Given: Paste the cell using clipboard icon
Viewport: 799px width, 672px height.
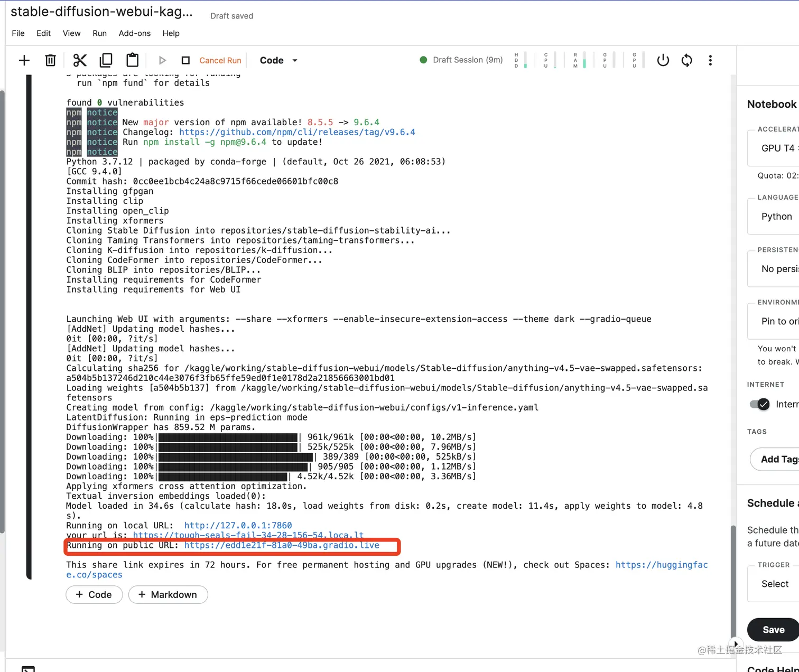Looking at the screenshot, I should (x=133, y=60).
